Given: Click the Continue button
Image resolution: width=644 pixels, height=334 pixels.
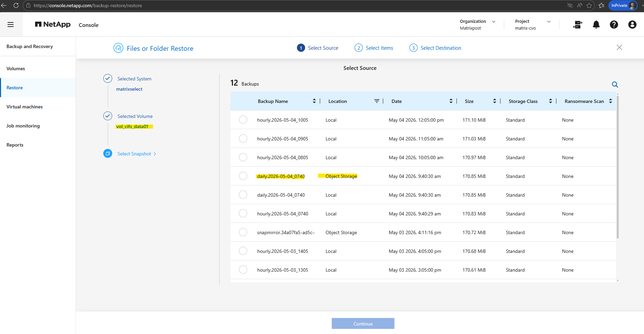Looking at the screenshot, I should tap(363, 323).
